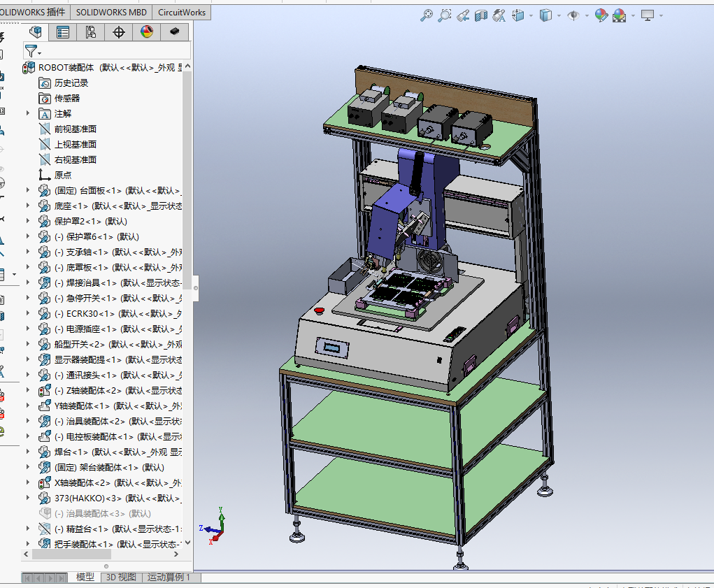Expand the 注解 annotations node
The image size is (714, 588).
[28, 113]
